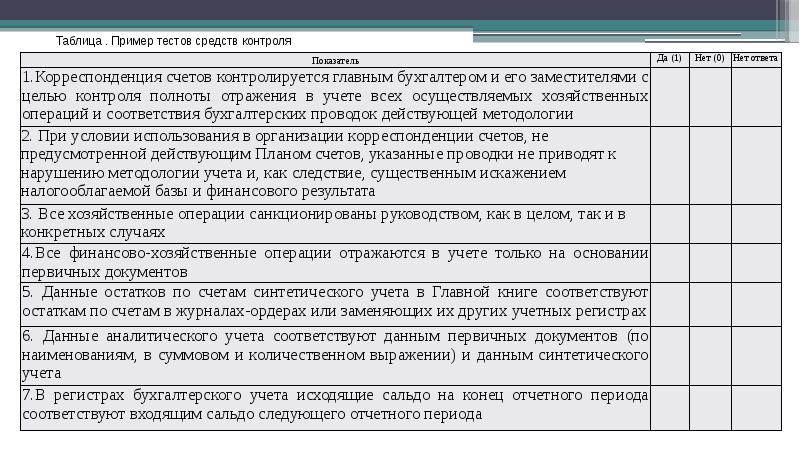Mark 'Нет (0)' cell for row 2 statement
This screenshot has width=800, height=449.
click(x=710, y=164)
